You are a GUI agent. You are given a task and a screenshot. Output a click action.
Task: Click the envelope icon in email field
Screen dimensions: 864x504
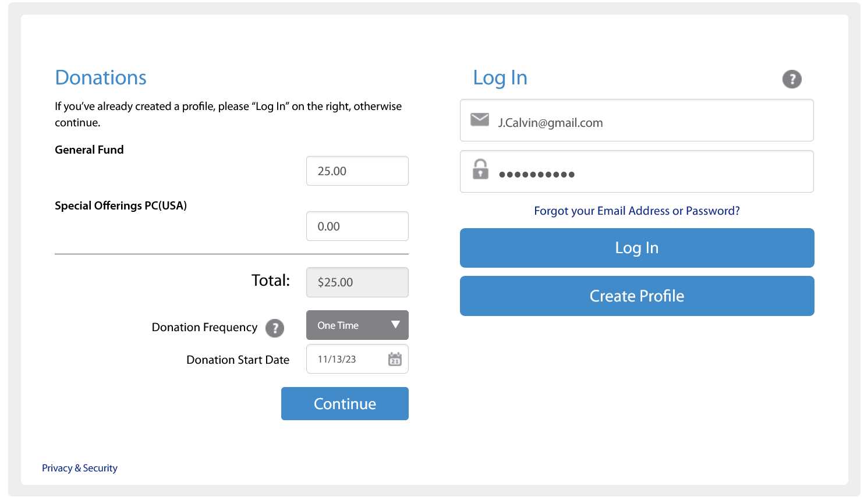coord(480,120)
